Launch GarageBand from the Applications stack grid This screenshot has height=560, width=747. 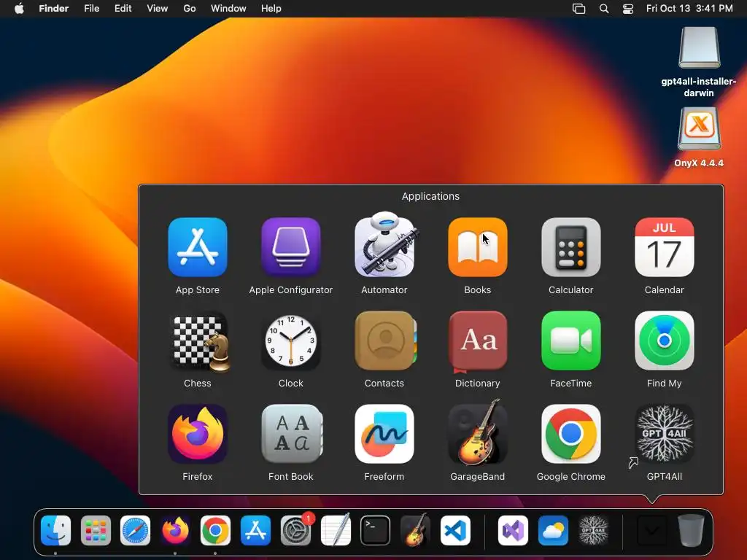[477, 432]
